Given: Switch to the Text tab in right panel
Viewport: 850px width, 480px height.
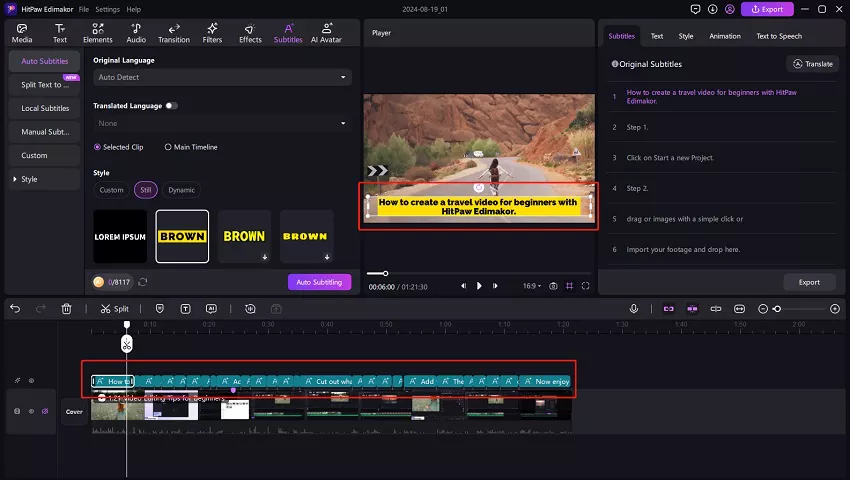Looking at the screenshot, I should click(656, 36).
